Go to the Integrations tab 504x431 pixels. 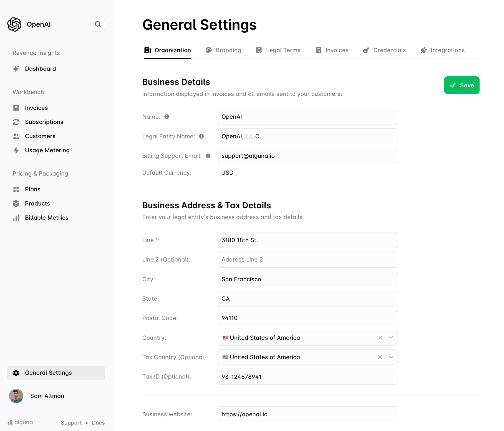click(442, 50)
